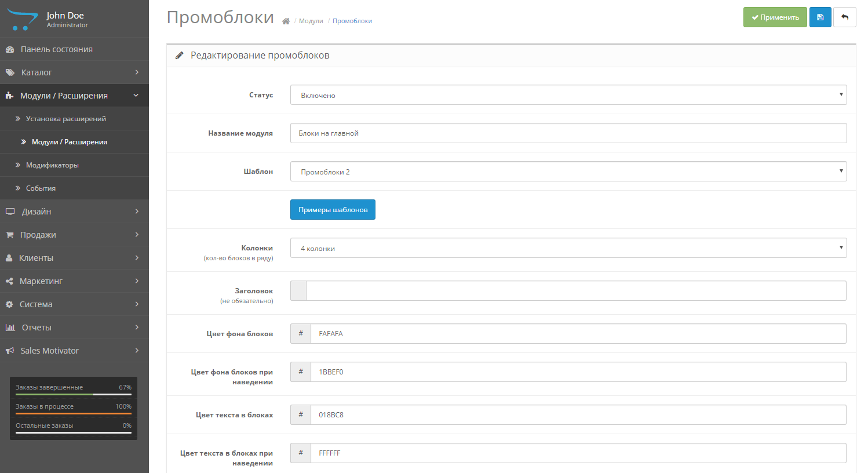
Task: Click the back arrow icon button
Action: 844,17
